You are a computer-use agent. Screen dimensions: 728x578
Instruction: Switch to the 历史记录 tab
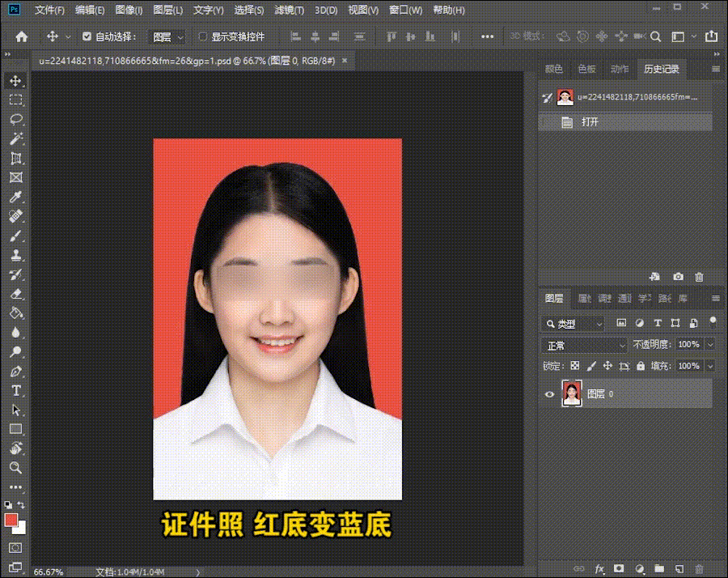tap(661, 70)
